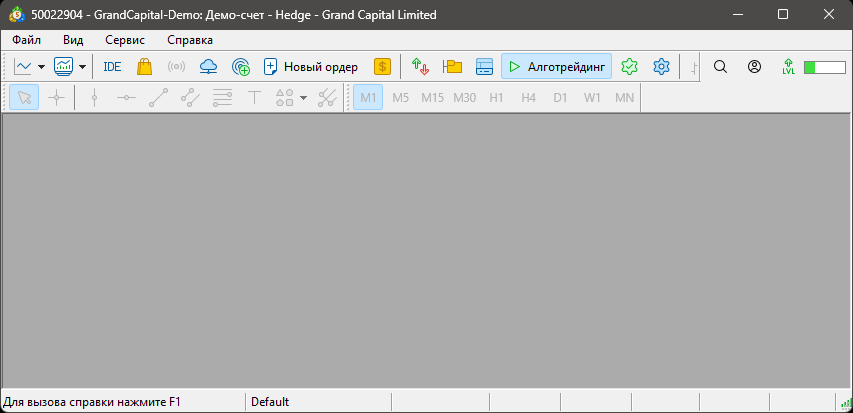This screenshot has height=413, width=853.
Task: Maximize the window
Action: coord(783,15)
